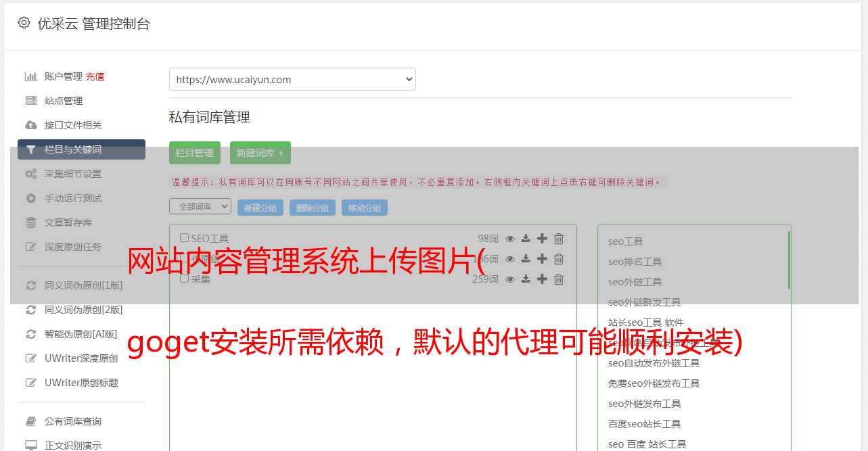This screenshot has height=451, width=868.
Task: Select keyword "seo自动发布外链工具"
Action: point(654,363)
